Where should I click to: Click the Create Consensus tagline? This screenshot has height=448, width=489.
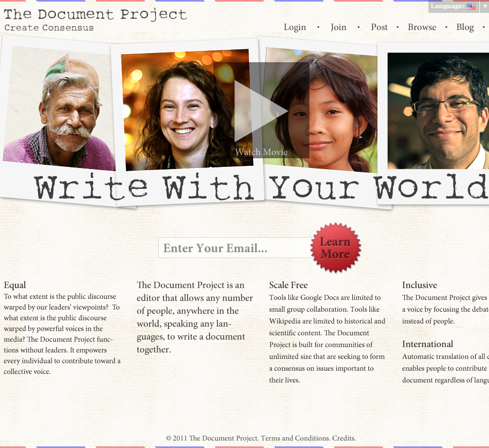[x=49, y=28]
